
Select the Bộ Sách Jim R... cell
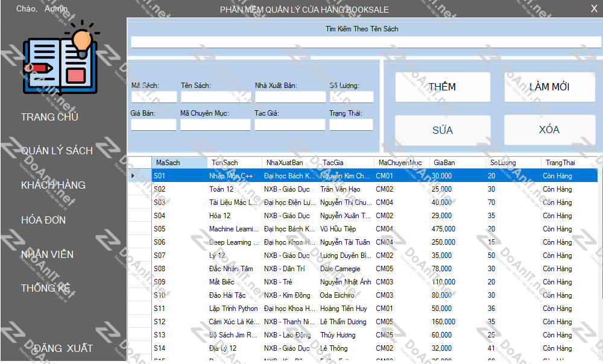[x=234, y=335]
